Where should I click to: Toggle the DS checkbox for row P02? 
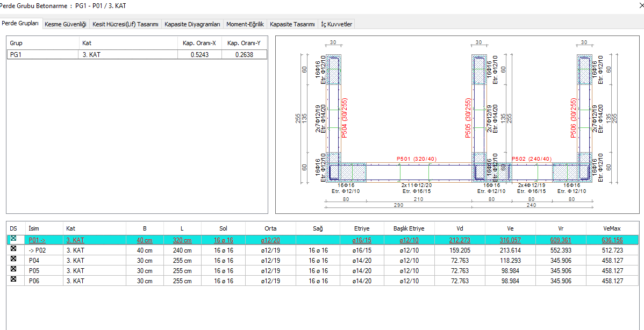(x=13, y=249)
